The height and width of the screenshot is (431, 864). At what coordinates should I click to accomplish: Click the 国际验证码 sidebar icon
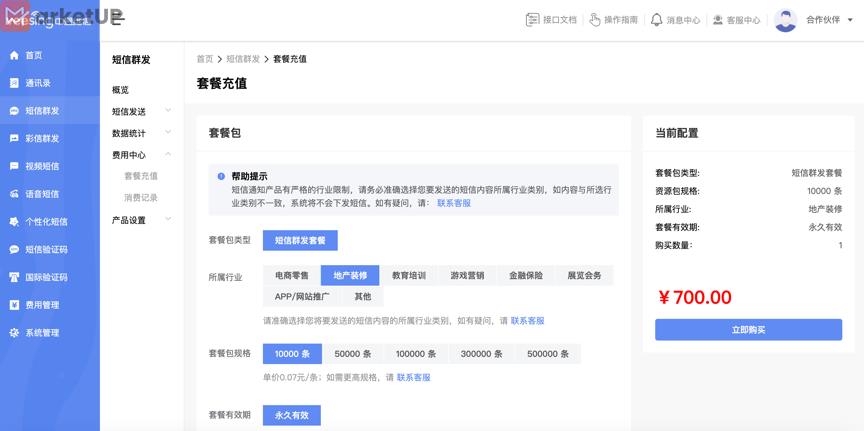[14, 277]
